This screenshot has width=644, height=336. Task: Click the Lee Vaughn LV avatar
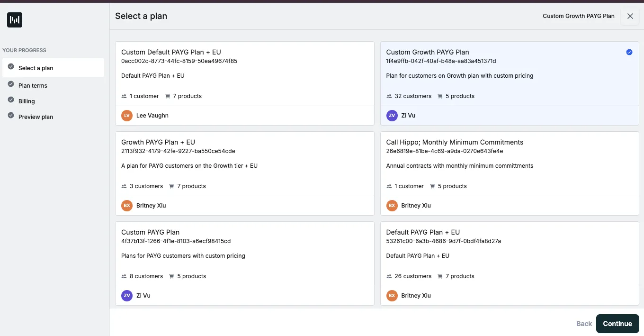126,116
